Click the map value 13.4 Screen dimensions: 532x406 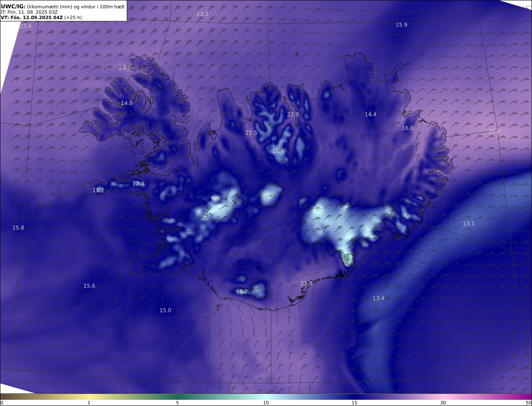tap(379, 298)
